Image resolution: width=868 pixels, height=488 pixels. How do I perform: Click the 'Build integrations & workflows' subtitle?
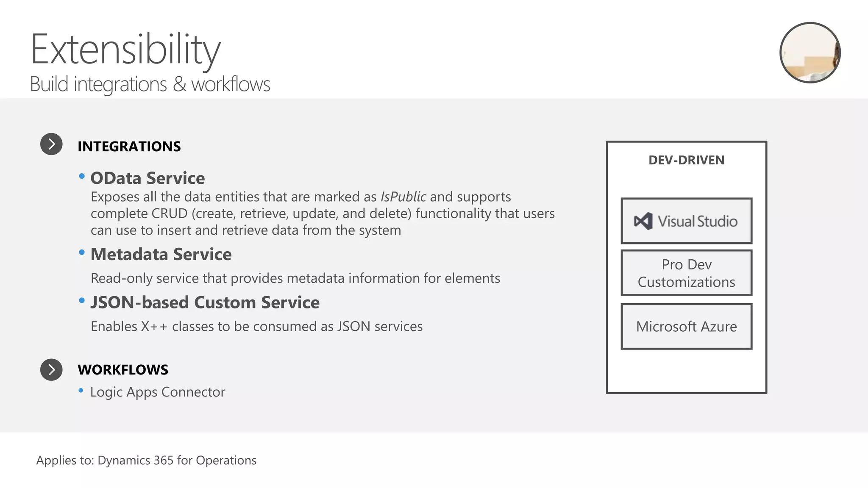[150, 84]
